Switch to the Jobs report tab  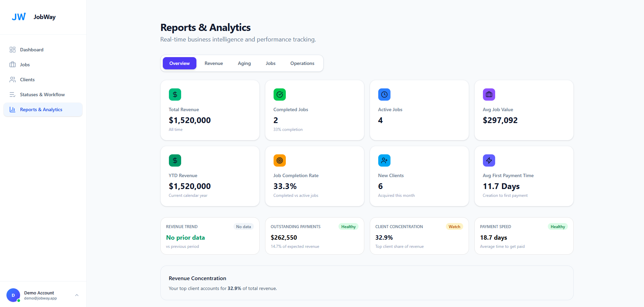(x=271, y=63)
